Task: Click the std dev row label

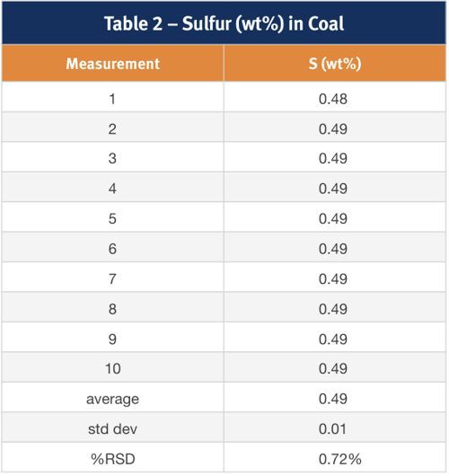Action: 112,429
